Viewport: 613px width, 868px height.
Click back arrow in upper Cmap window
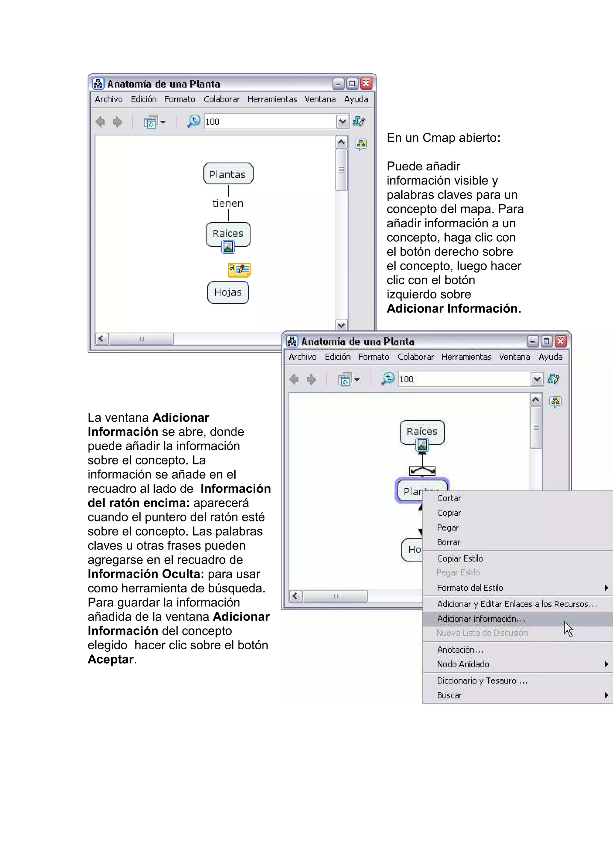click(100, 122)
